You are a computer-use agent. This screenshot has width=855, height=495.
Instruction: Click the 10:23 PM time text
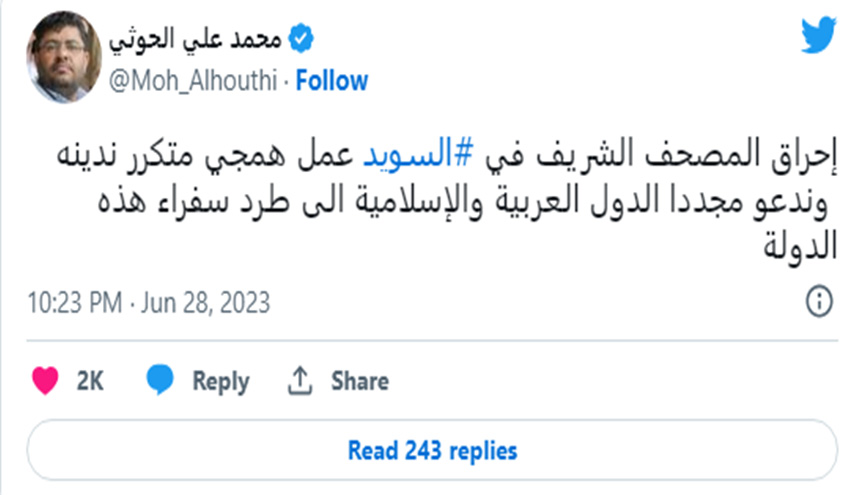74,302
